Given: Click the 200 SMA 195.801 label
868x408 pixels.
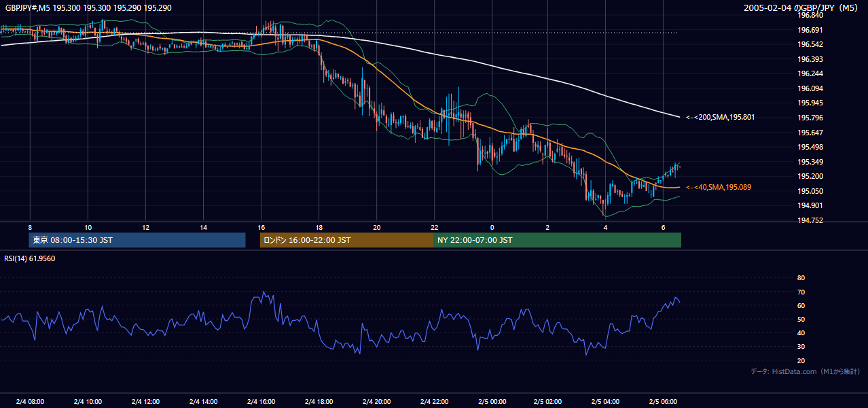Looking at the screenshot, I should [x=720, y=117].
